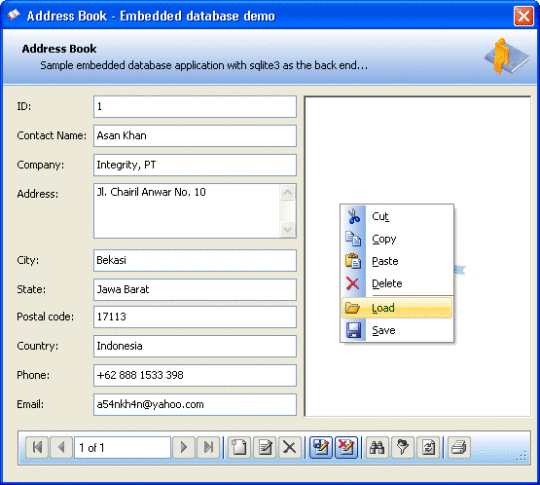Click the clipboard icon next to Paste
This screenshot has width=540, height=485.
[x=353, y=261]
